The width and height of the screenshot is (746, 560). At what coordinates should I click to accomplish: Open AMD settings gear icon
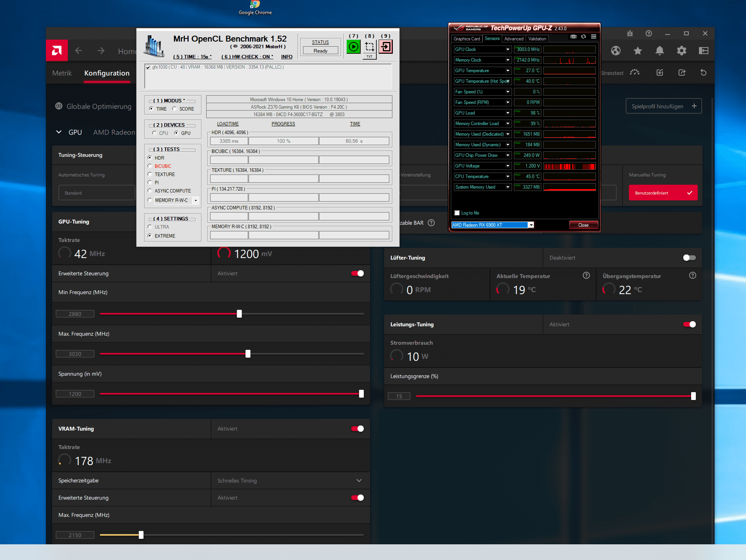click(682, 51)
